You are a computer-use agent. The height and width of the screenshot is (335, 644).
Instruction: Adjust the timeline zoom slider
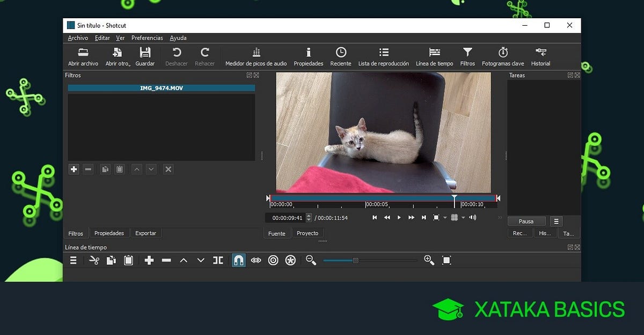coord(356,260)
